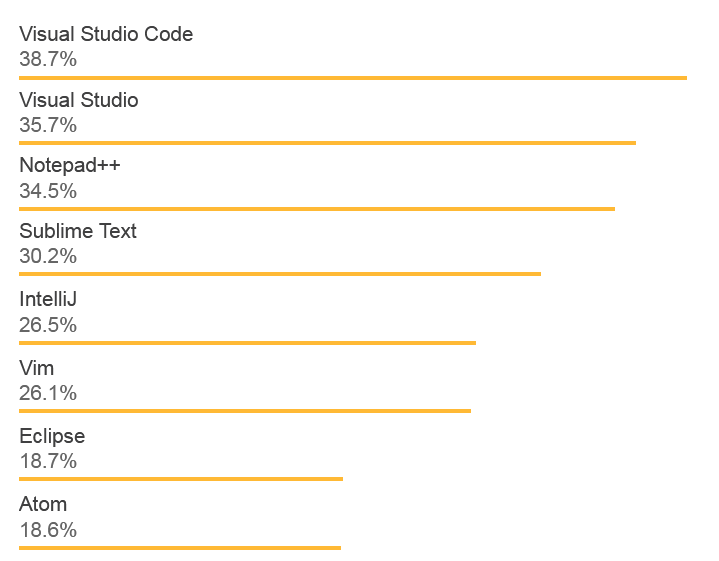Select the IntelliJ orange bar
Viewport: 719px width, 561px height.
pos(247,342)
